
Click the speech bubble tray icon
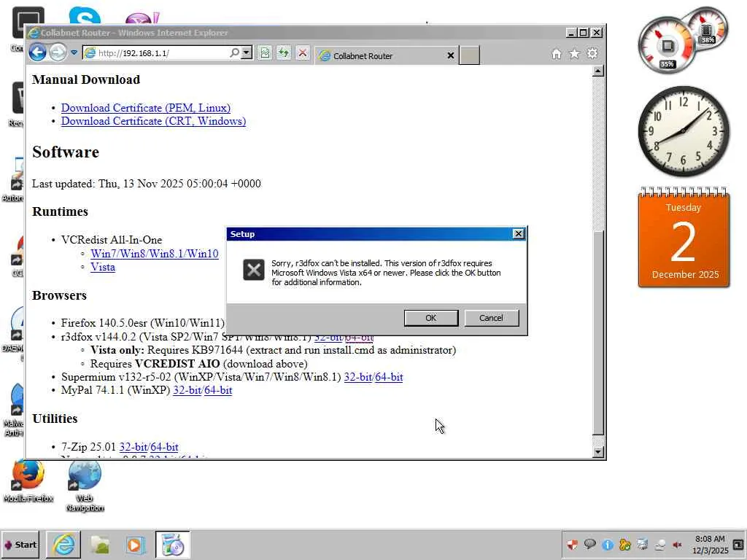tap(589, 544)
